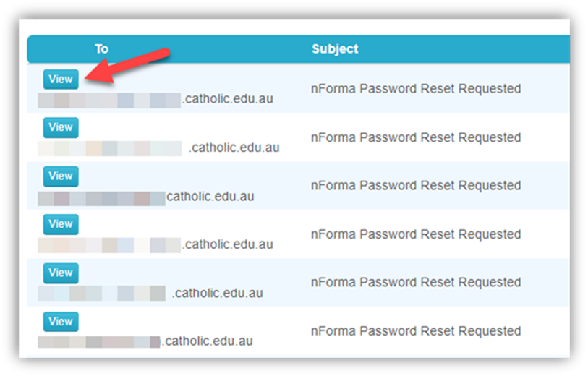Open the last row's View button
The height and width of the screenshot is (376, 588).
pyautogui.click(x=61, y=321)
